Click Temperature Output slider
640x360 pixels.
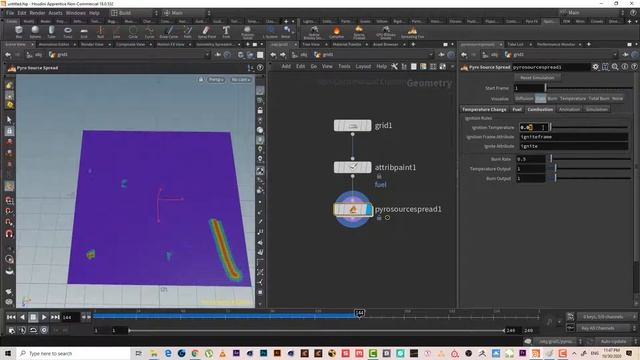click(x=590, y=169)
